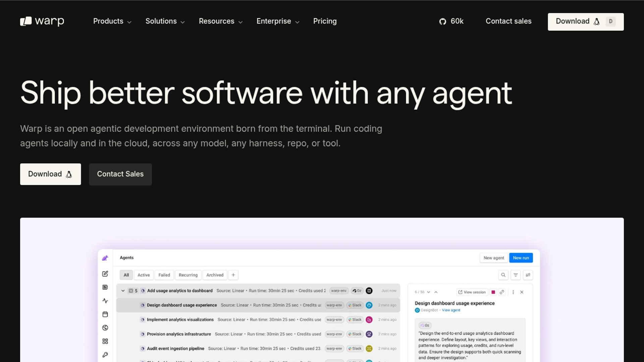Open the Pricing page
The width and height of the screenshot is (644, 362).
click(x=325, y=21)
